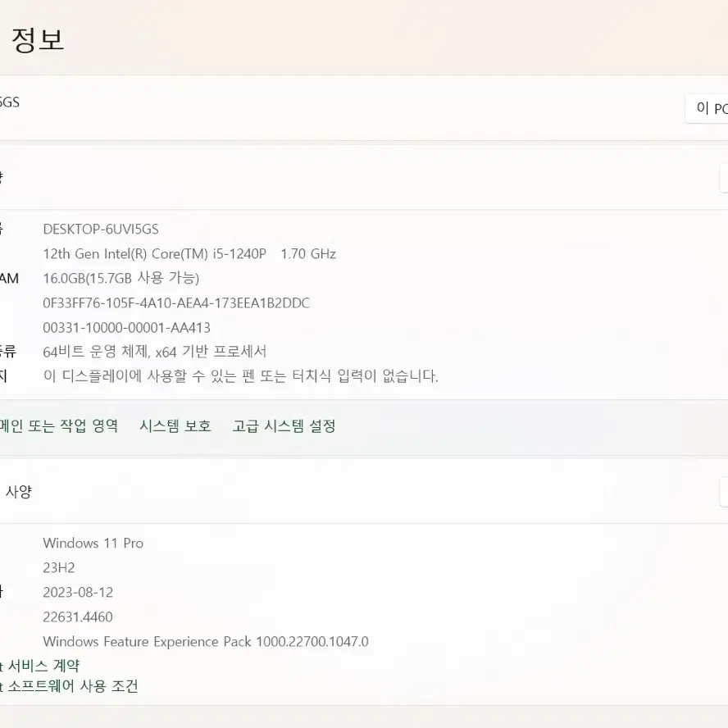The image size is (728, 728).
Task: Open the Microsoft 소프트웨어 사용 조건 link
Action: point(69,685)
